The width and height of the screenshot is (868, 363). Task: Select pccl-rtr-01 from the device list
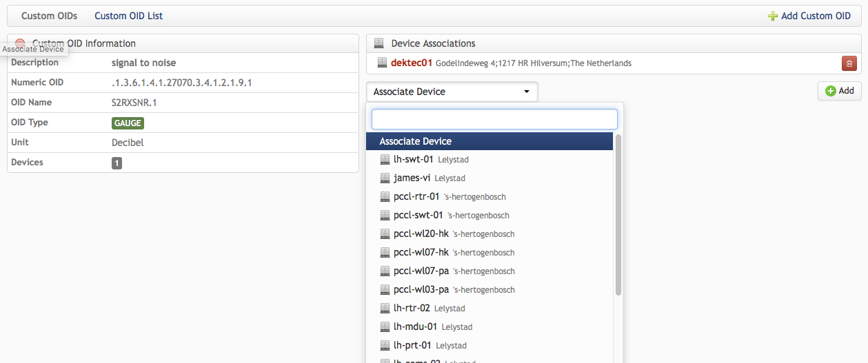coord(489,196)
